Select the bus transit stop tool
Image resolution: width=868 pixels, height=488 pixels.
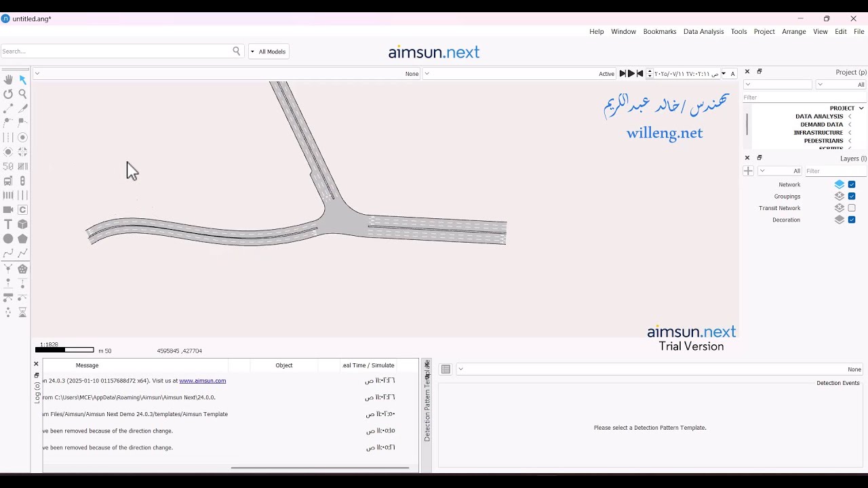(8, 181)
